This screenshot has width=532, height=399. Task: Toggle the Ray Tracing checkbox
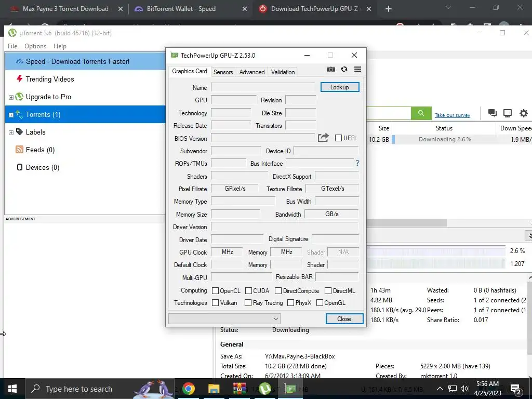[x=248, y=303]
